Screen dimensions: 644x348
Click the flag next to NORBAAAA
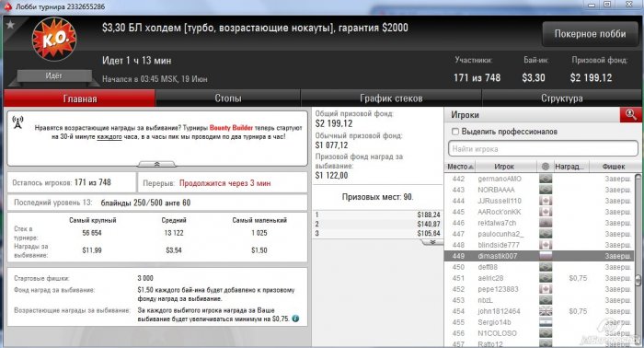[x=546, y=190]
